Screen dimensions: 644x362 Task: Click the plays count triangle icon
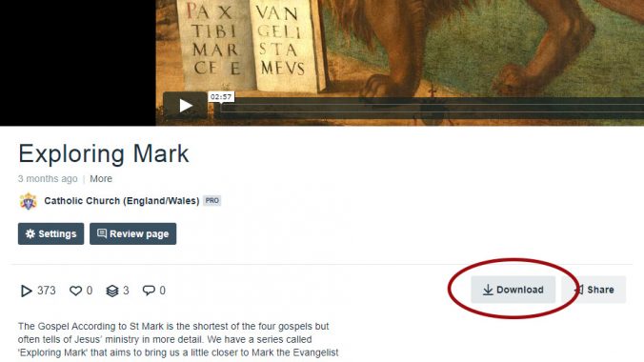[26, 291]
